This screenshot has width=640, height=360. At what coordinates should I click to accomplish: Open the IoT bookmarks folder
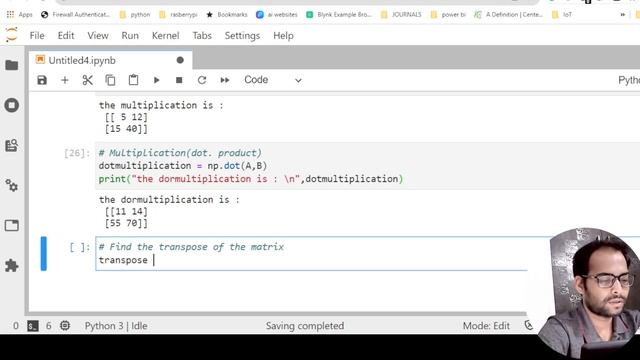562,14
